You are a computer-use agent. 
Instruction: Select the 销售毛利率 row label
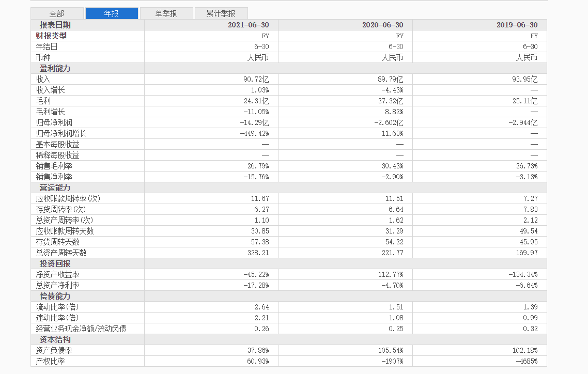[x=54, y=166]
